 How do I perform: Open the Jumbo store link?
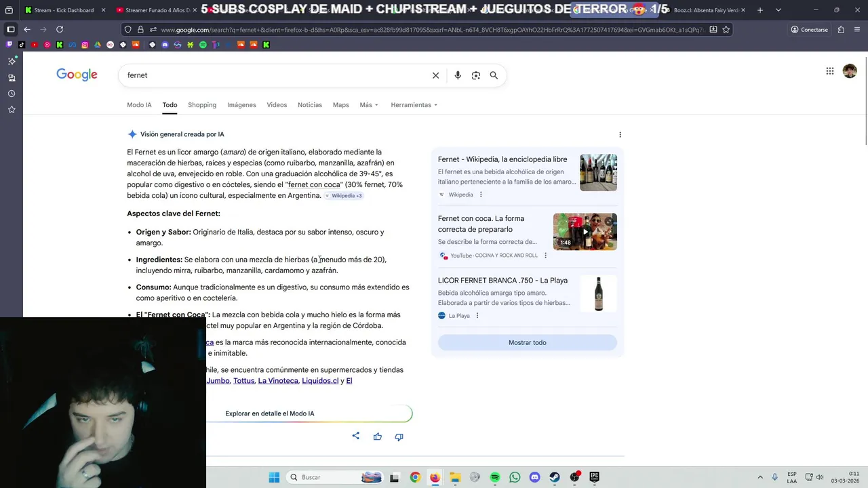tap(218, 381)
